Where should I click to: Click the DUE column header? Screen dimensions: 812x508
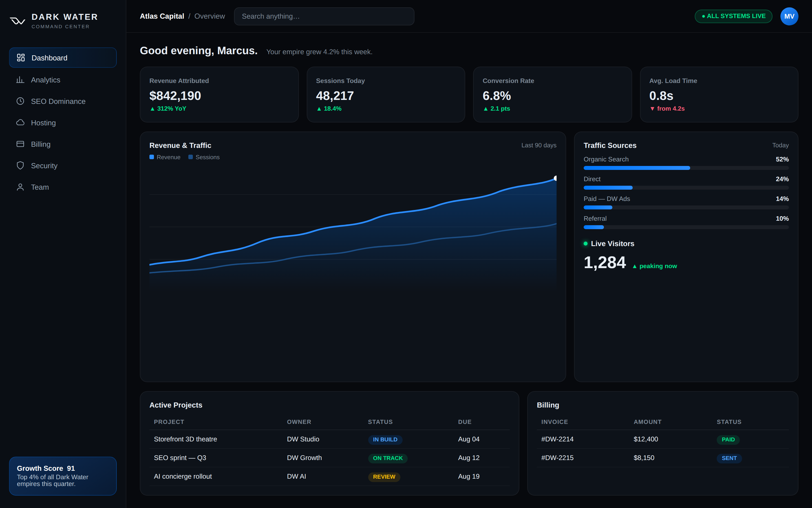tap(465, 422)
